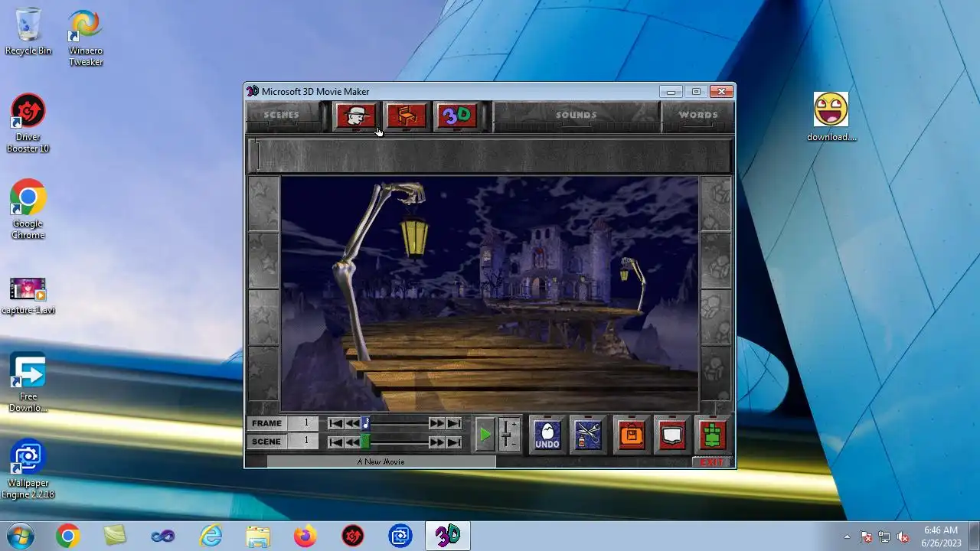The image size is (980, 551).
Task: Step back one frame on FRAME row
Action: point(351,423)
